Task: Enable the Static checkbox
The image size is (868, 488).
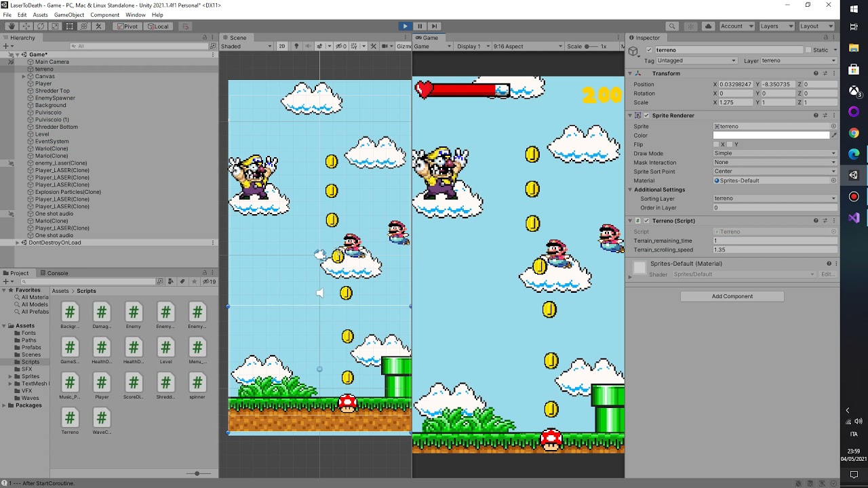Action: (808, 50)
